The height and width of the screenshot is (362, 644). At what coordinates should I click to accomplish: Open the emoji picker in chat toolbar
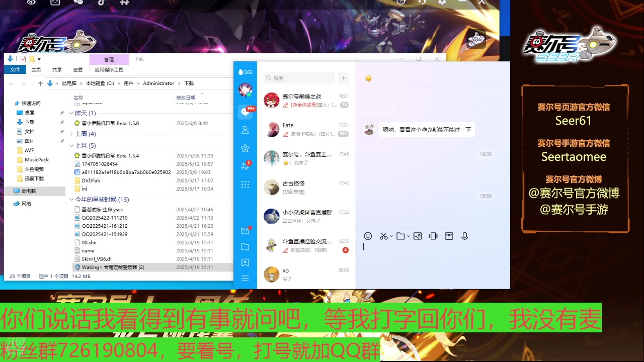[x=368, y=236]
